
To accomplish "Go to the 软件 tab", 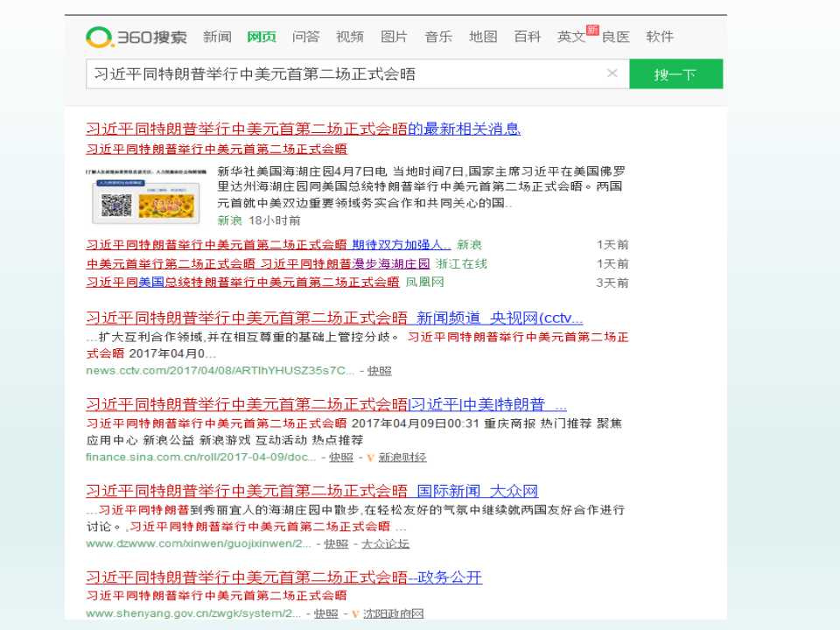I will pos(660,37).
